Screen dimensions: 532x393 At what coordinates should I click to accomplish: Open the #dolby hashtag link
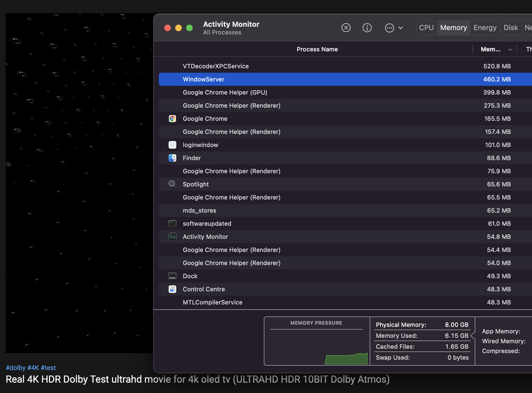[x=16, y=367]
